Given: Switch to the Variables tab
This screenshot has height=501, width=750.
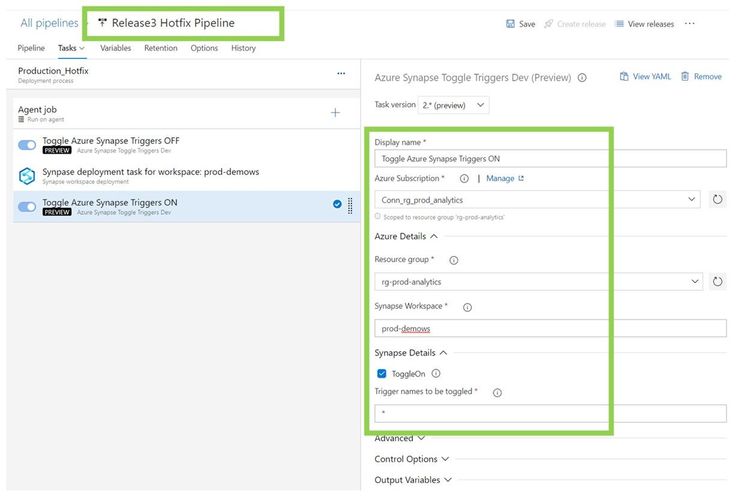Looking at the screenshot, I should tap(115, 48).
